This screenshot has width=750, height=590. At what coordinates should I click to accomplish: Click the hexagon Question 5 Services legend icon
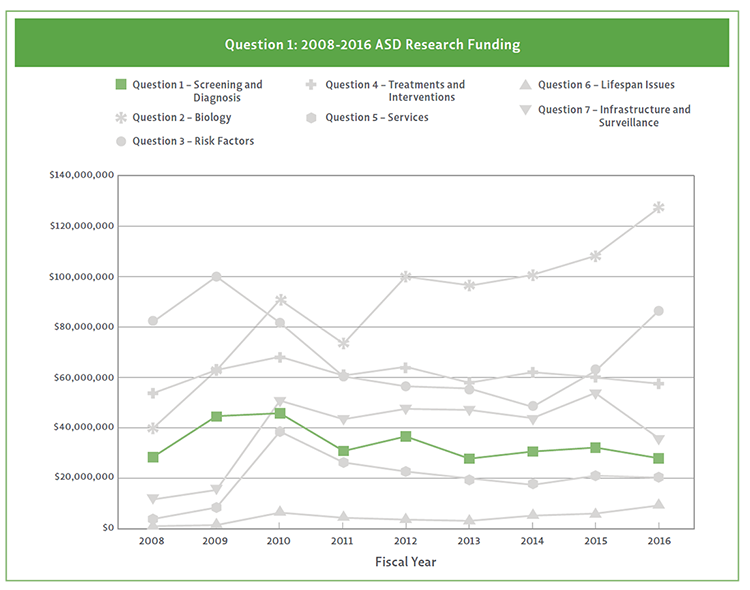click(x=313, y=118)
